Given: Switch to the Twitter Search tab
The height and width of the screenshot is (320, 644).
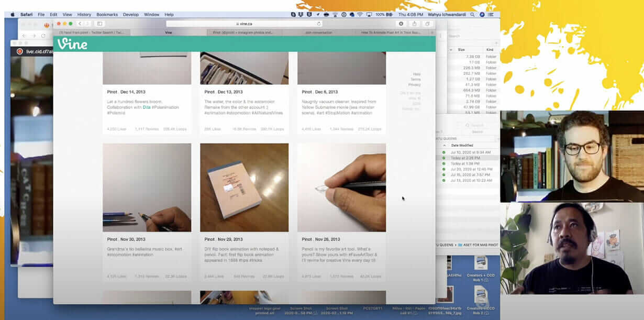Looking at the screenshot, I should point(91,32).
